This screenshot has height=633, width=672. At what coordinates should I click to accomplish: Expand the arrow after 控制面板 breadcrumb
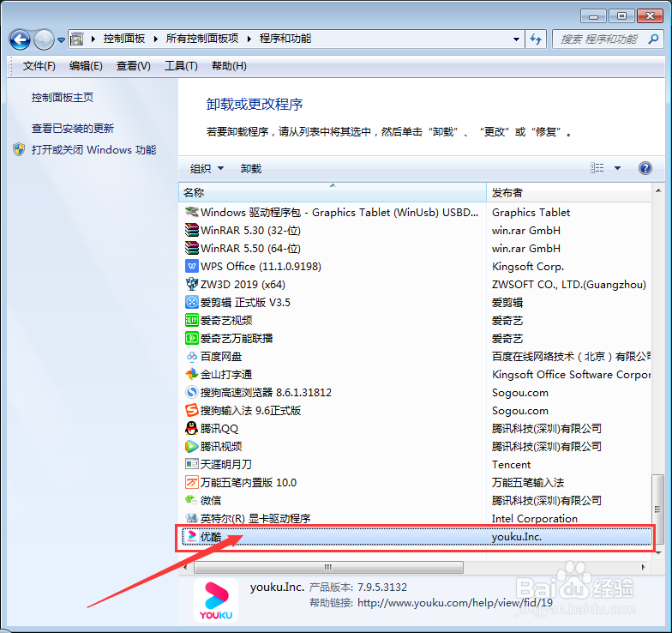[156, 39]
